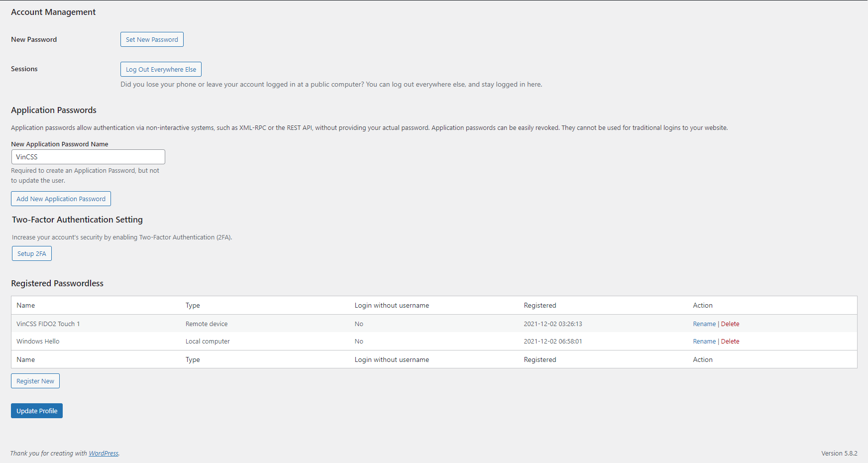868x463 pixels.
Task: Click the Update Profile button
Action: point(36,410)
